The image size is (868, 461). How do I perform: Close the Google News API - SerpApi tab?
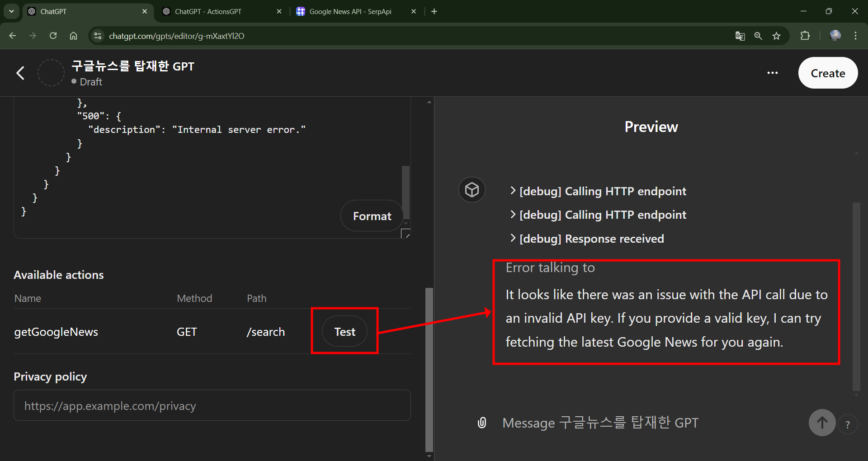coord(413,11)
